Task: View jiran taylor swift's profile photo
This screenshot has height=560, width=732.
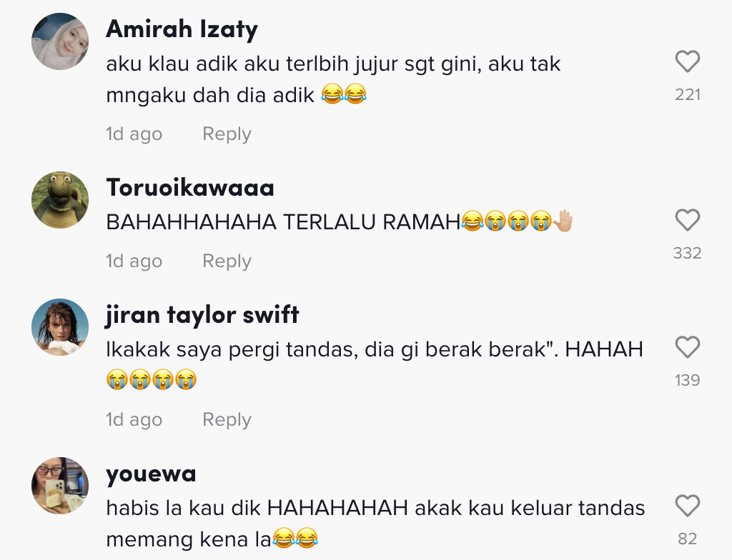Action: pos(60,327)
